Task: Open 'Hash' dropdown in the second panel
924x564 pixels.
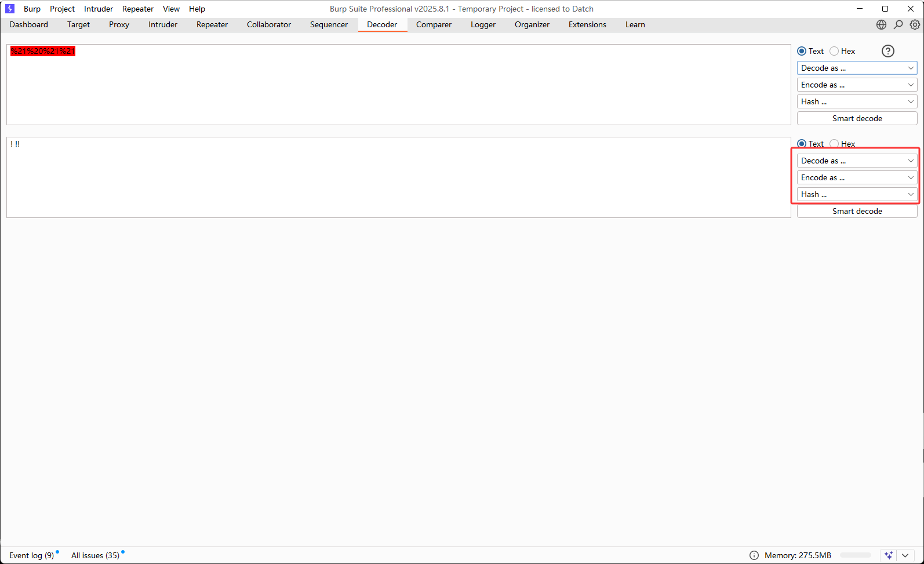Action: 857,194
